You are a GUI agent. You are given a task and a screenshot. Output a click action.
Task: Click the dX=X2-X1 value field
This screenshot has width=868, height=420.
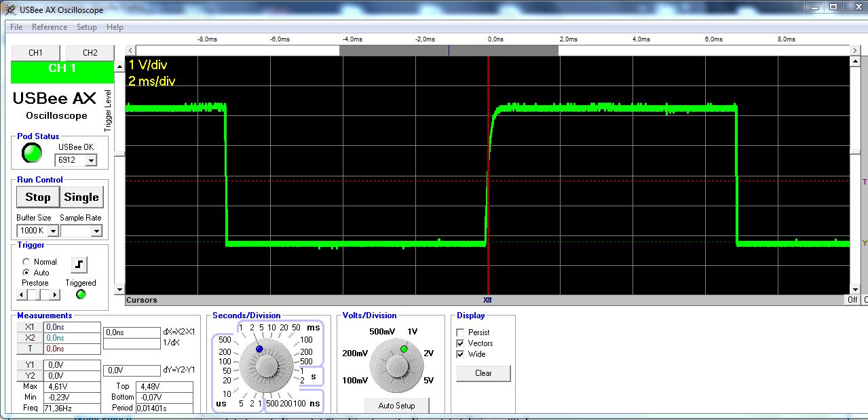pos(132,332)
